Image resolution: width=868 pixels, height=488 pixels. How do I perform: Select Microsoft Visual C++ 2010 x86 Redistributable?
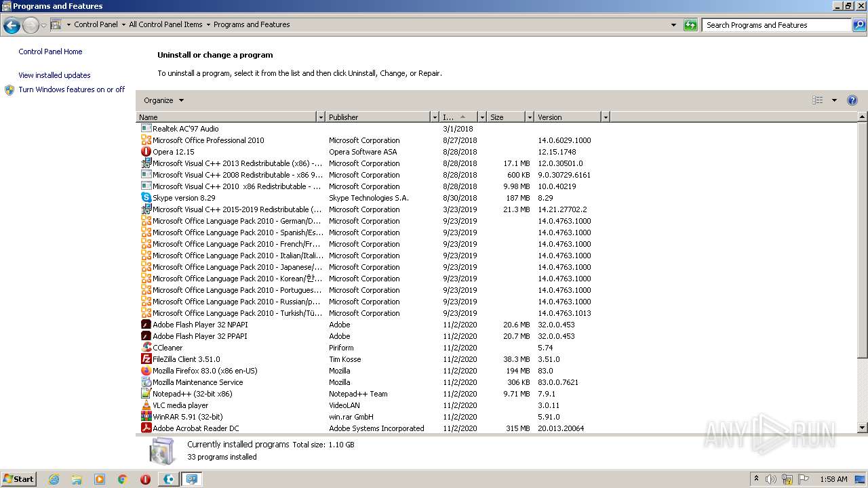[366, 186]
